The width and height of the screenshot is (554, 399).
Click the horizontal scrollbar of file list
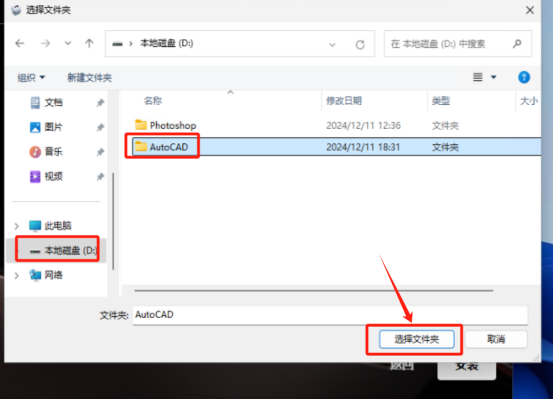313,291
